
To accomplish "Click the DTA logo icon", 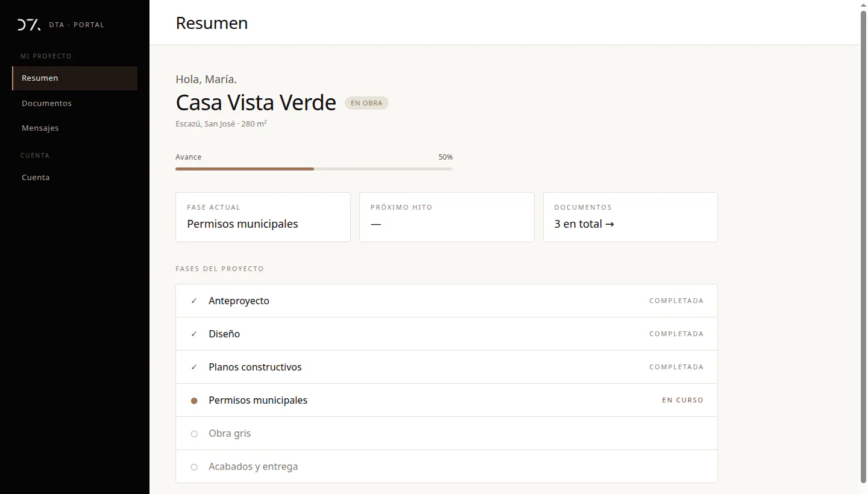I will [29, 25].
